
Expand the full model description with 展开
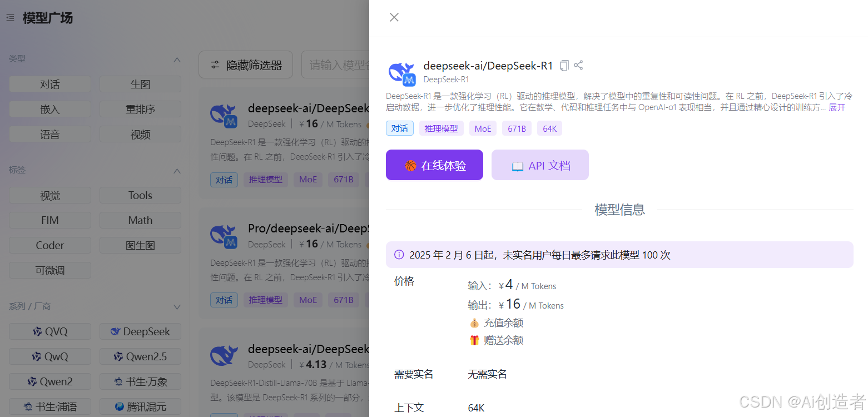837,107
